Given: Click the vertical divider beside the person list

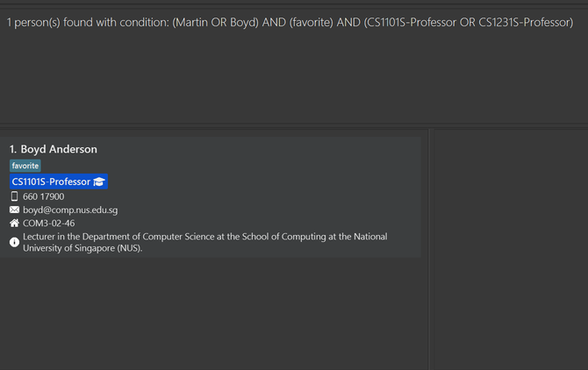Looking at the screenshot, I should coord(431,249).
